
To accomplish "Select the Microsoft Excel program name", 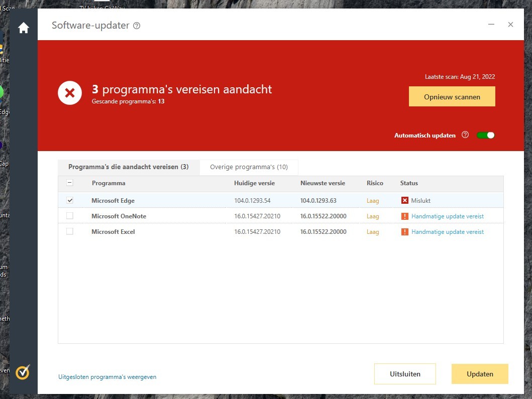I will [x=113, y=232].
